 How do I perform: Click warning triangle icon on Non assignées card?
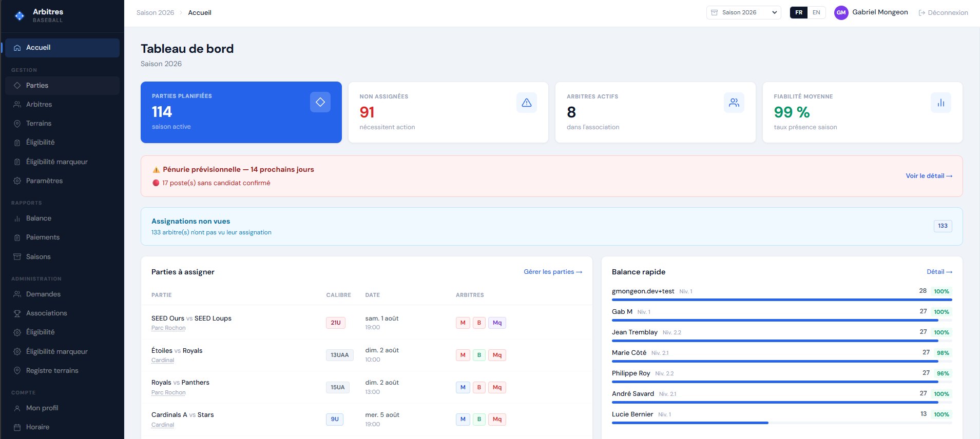pyautogui.click(x=527, y=103)
